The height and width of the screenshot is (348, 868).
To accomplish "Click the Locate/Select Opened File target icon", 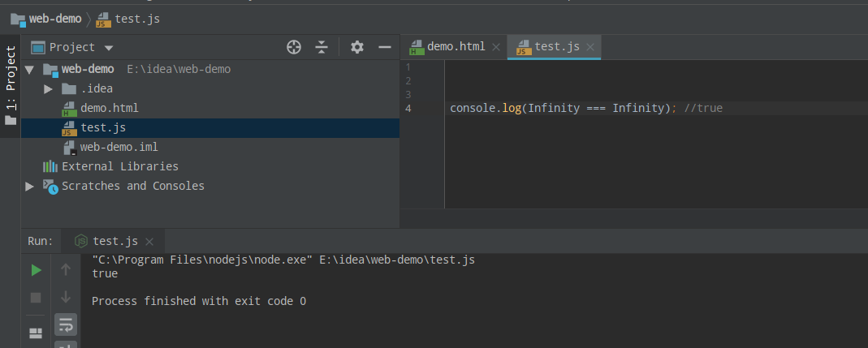I will click(x=293, y=47).
